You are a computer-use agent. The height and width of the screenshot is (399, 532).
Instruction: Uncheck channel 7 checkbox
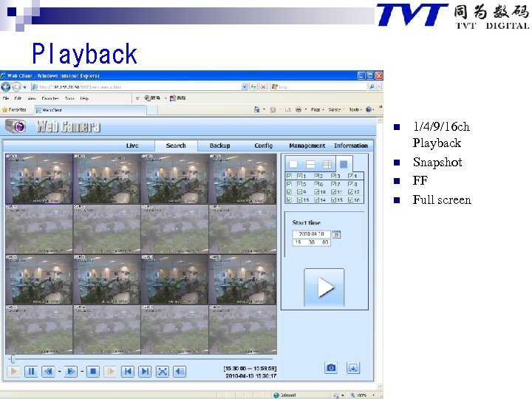[x=333, y=184]
